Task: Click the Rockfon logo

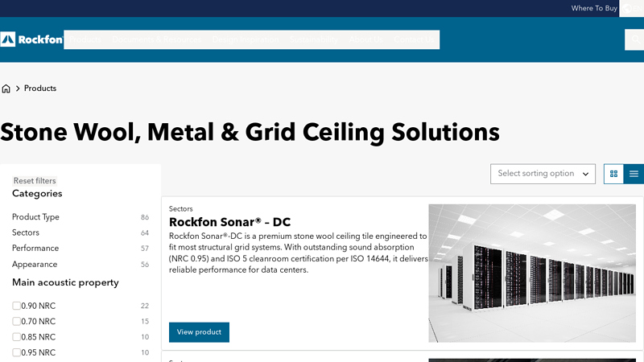Action: click(x=31, y=39)
